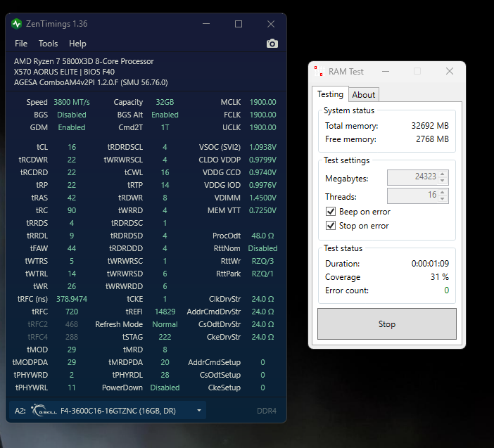
Task: Click the Capacity value 32GB
Action: pyautogui.click(x=165, y=102)
